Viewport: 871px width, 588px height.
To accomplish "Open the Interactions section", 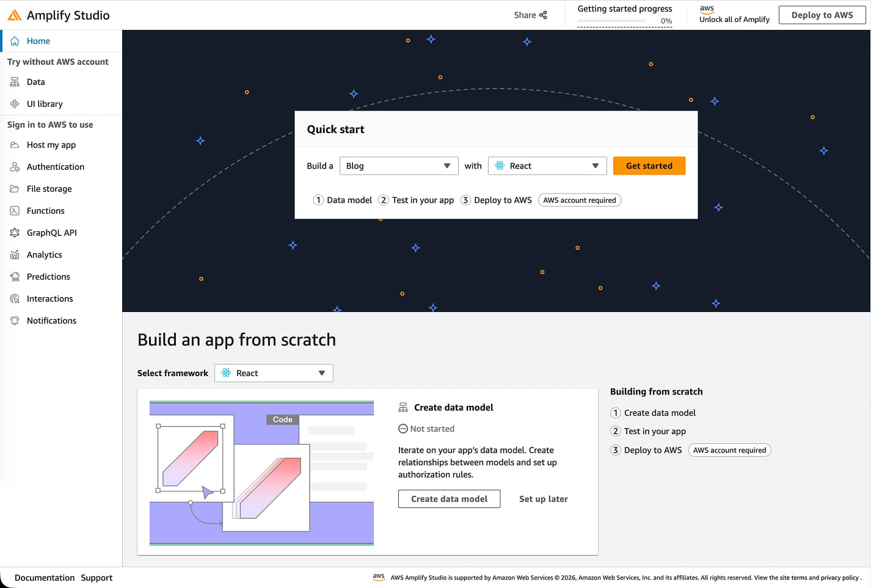I will 49,299.
